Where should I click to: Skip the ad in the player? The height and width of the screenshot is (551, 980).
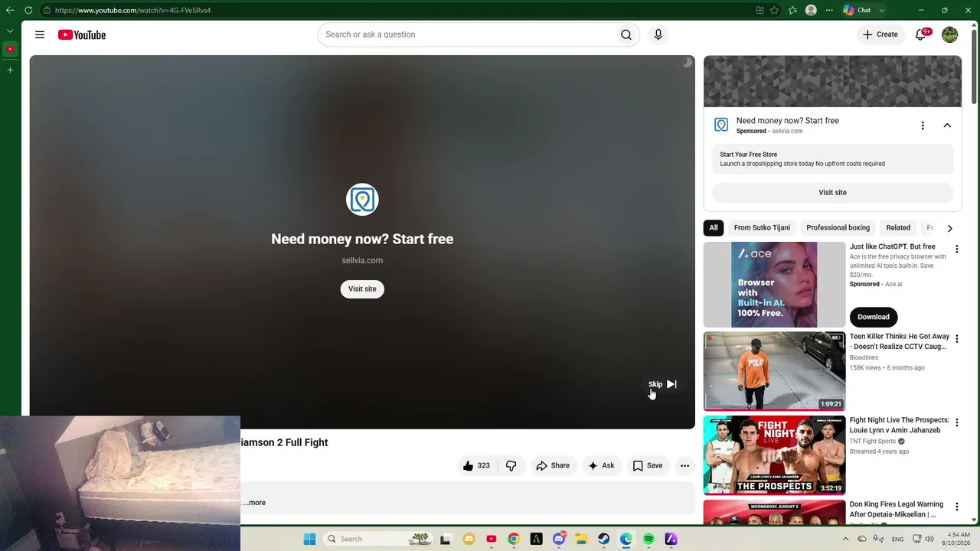662,384
